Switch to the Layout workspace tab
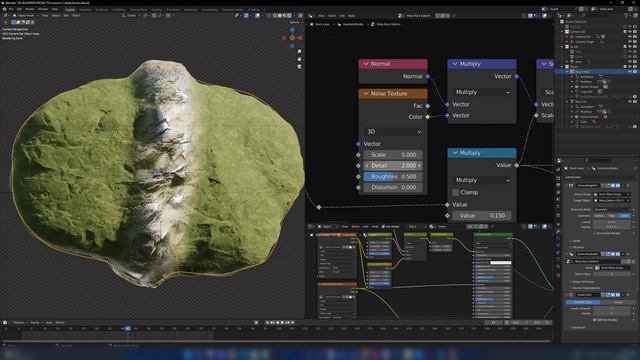 70,9
